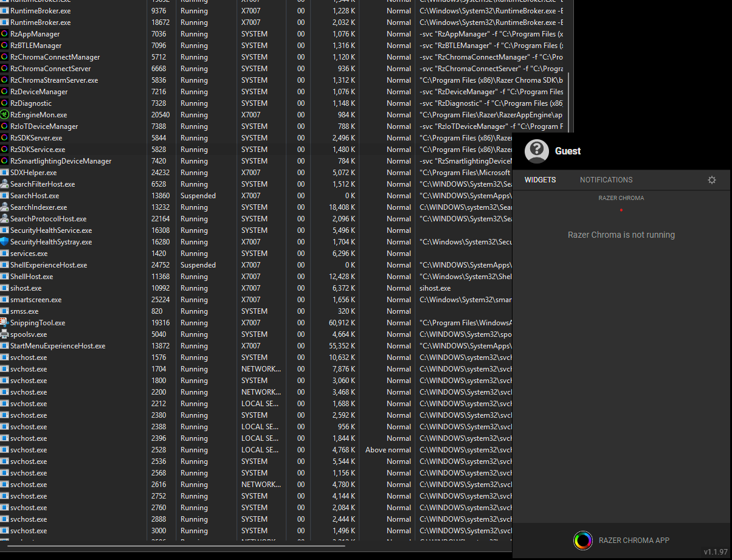Viewport: 732px width, 560px height.
Task: Select the Widgets tab
Action: [x=540, y=180]
